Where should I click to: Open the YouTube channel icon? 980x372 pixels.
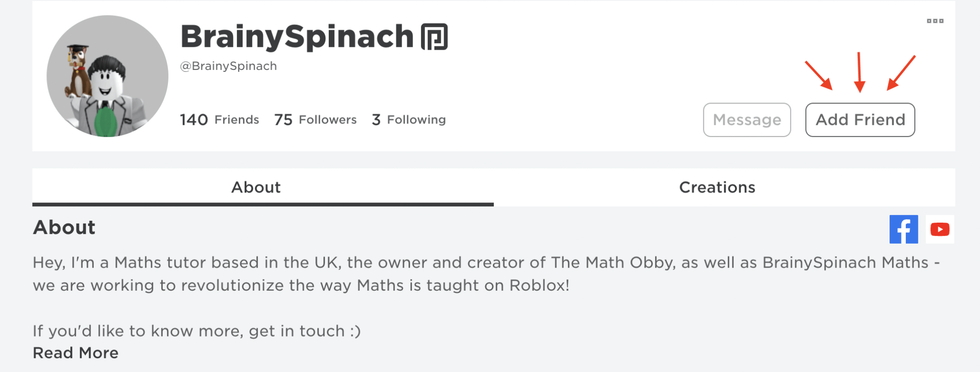(x=939, y=229)
